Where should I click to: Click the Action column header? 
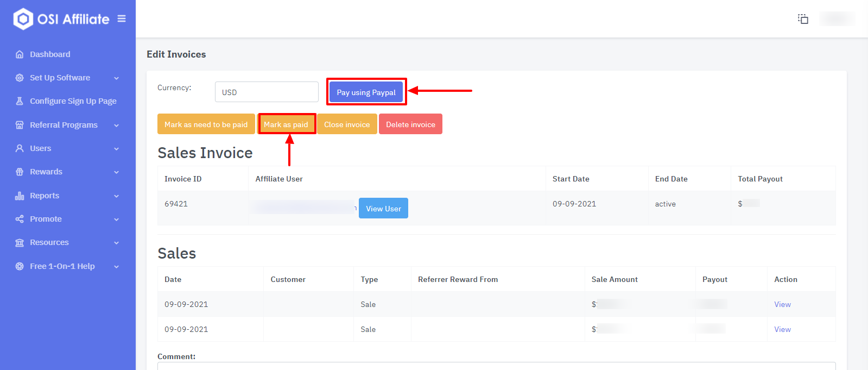pos(785,279)
